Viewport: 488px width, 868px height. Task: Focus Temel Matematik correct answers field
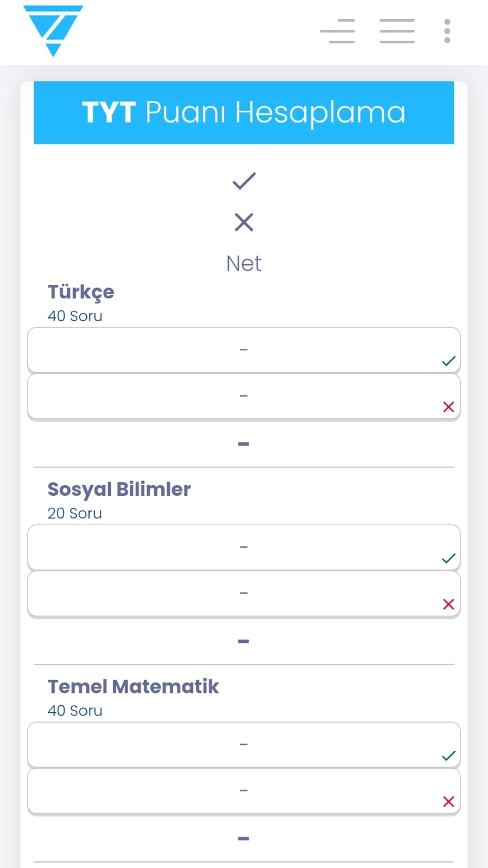[244, 745]
